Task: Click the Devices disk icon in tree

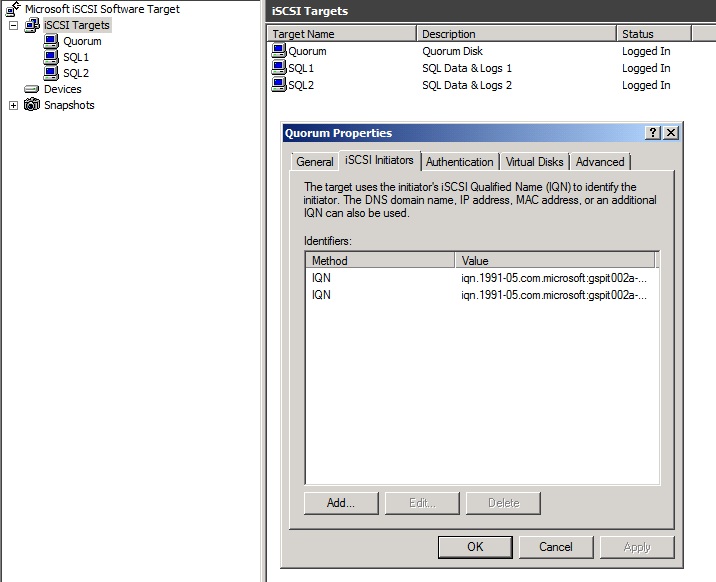Action: point(32,89)
